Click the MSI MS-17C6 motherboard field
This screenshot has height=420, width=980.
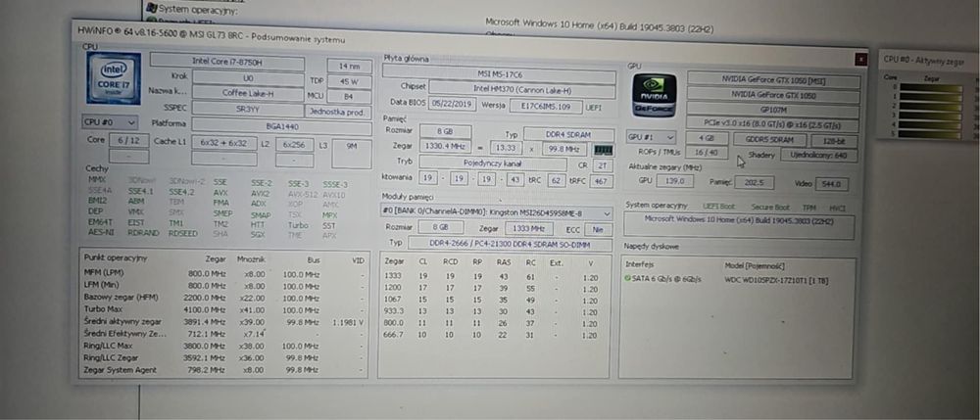click(x=498, y=73)
